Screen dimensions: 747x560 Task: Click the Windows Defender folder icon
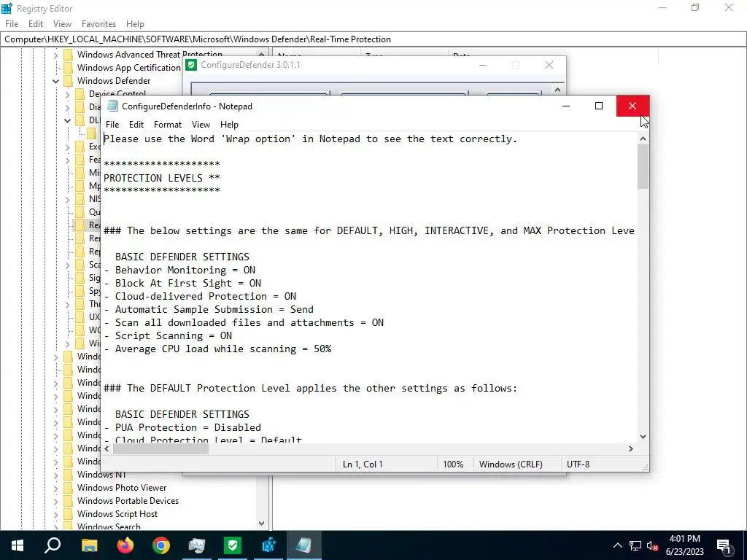pyautogui.click(x=69, y=81)
